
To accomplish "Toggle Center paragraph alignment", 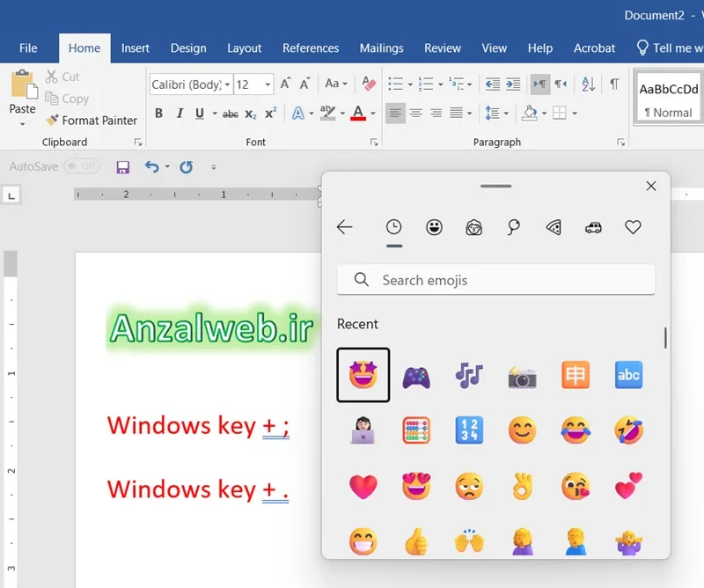I will 415,113.
